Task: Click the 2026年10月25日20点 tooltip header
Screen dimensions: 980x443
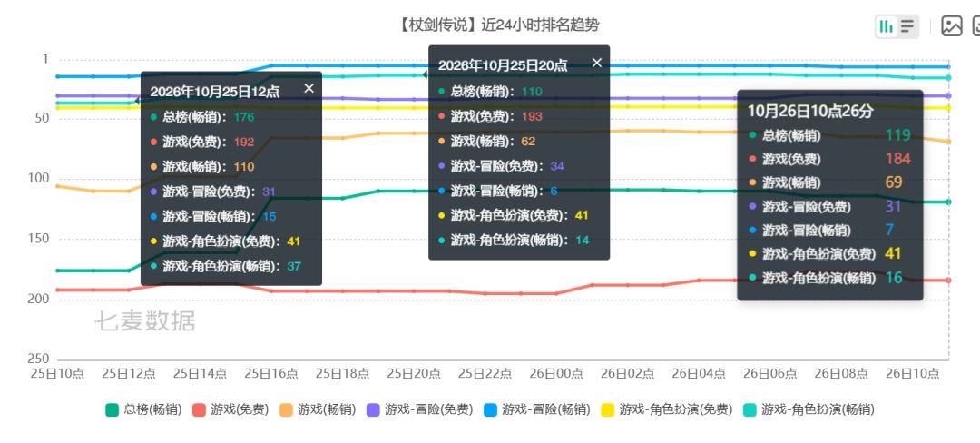Action: click(503, 65)
